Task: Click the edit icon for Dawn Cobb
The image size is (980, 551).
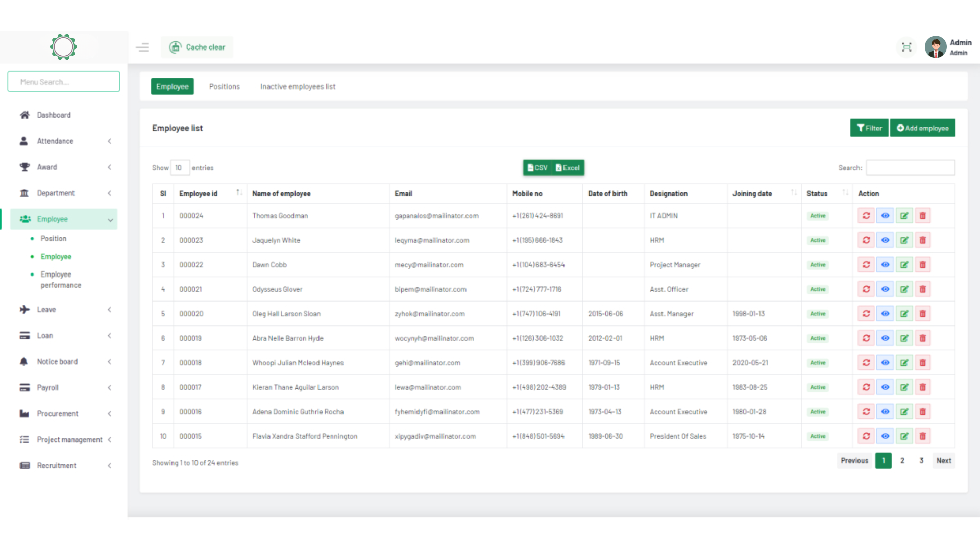Action: 904,265
